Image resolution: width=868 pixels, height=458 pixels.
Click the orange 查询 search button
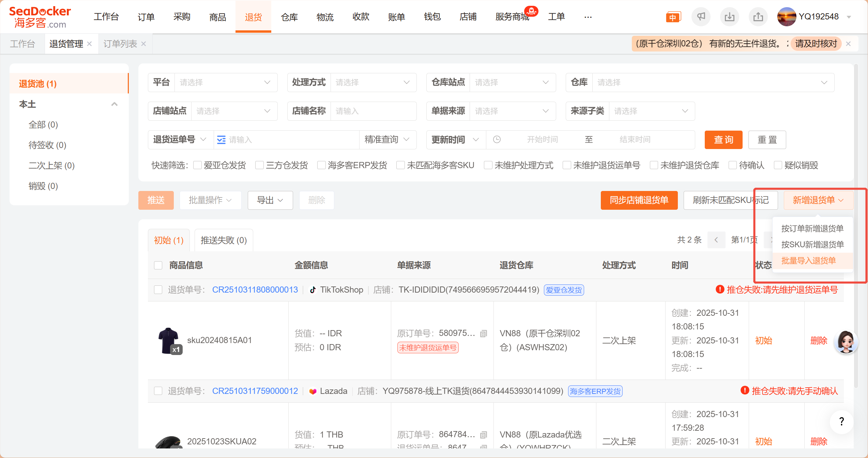click(723, 140)
